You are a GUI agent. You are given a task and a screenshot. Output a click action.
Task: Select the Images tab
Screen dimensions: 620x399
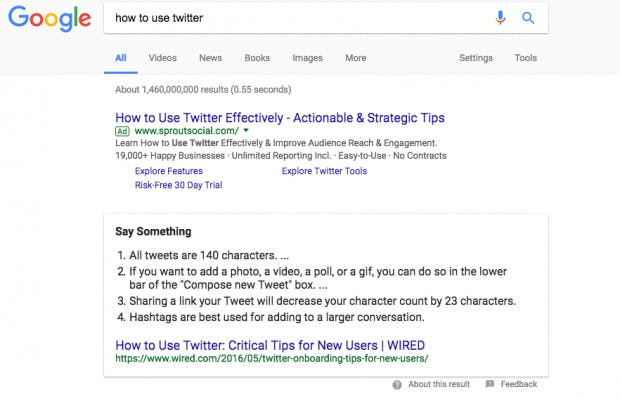coord(307,58)
